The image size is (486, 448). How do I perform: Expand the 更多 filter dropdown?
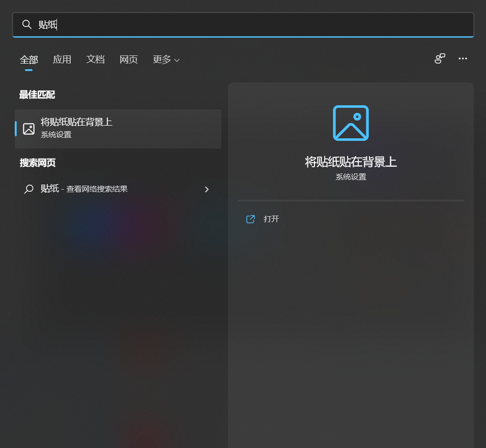166,59
